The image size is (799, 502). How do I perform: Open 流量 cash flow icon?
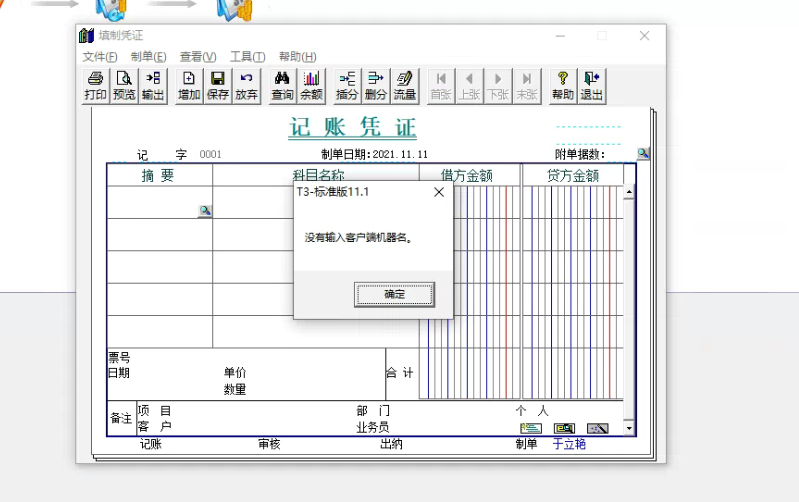(x=405, y=86)
